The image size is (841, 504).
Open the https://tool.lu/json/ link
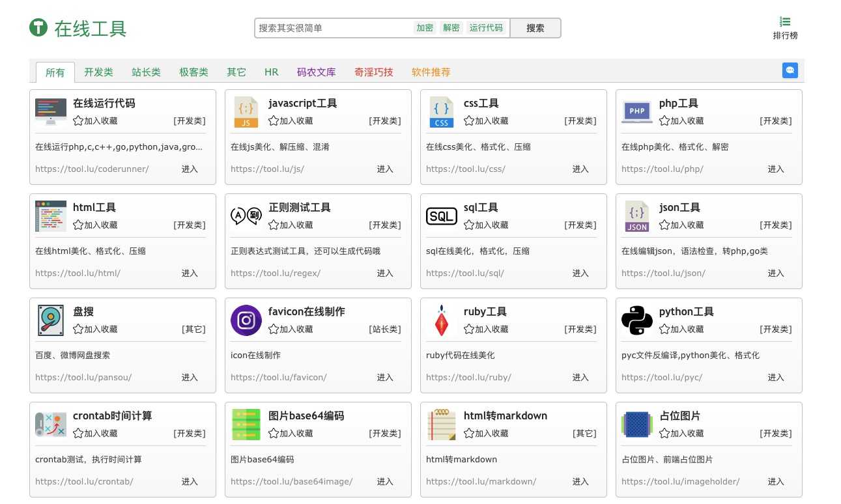click(663, 273)
